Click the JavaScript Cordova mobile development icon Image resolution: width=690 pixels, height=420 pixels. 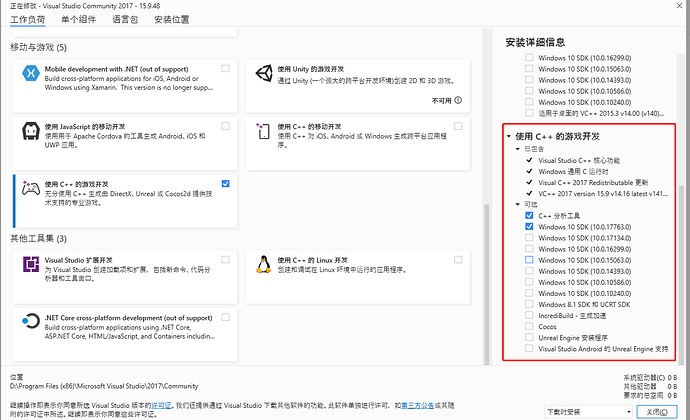click(x=31, y=131)
